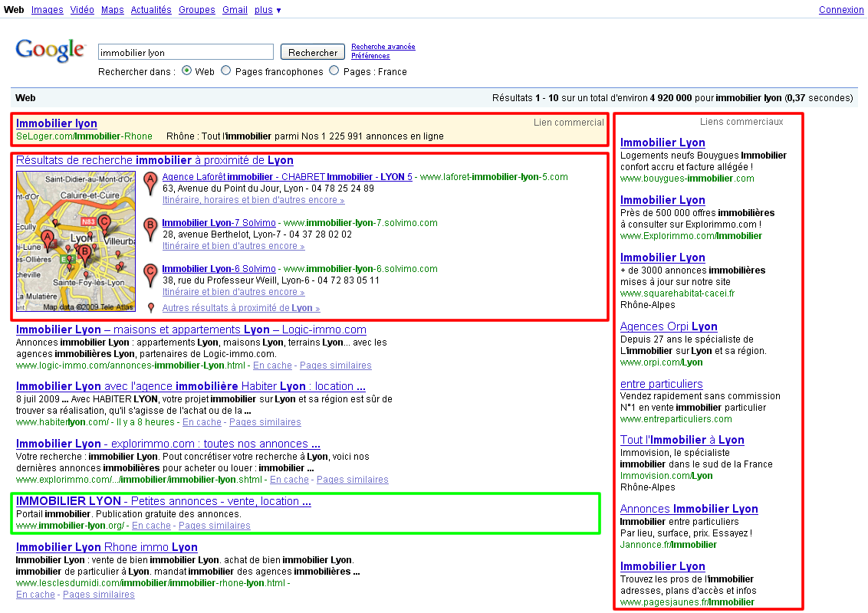Viewport: 868px width, 613px height.
Task: Open Annonces Immobilier Lyon ad
Action: pyautogui.click(x=689, y=509)
